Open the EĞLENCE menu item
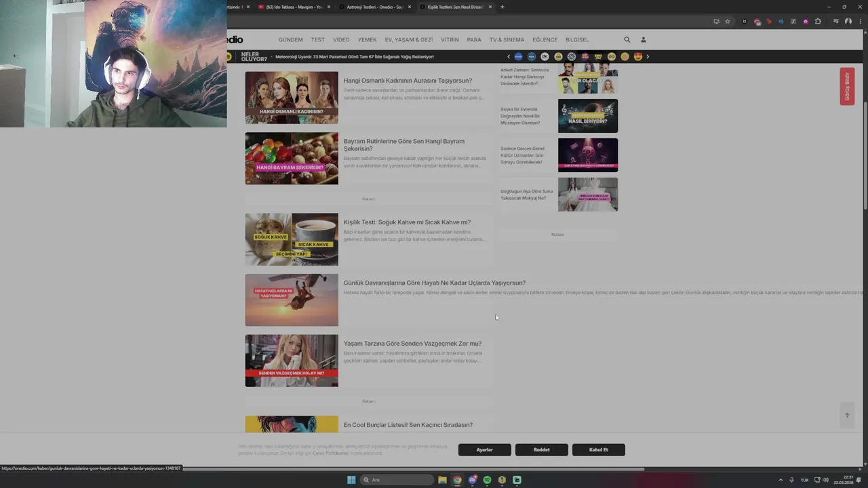 [x=545, y=40]
